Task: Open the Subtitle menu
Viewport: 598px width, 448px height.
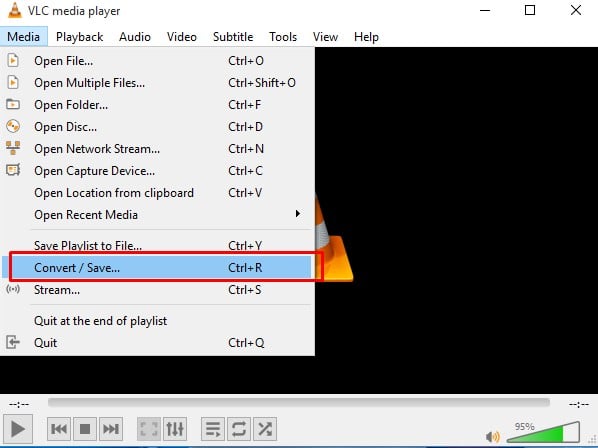Action: [233, 37]
